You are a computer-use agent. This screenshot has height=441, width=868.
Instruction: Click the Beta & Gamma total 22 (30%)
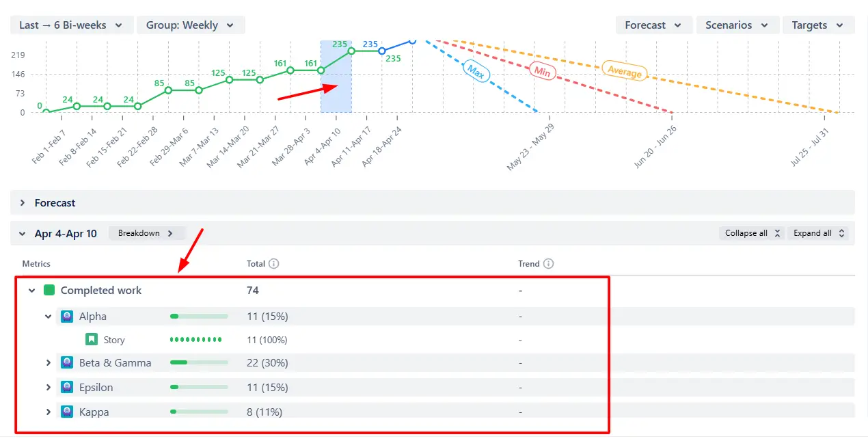(x=267, y=363)
